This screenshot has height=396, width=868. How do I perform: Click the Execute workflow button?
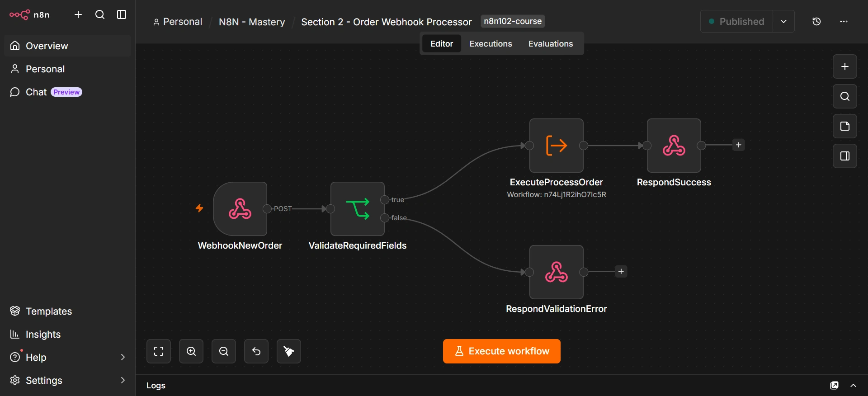502,351
